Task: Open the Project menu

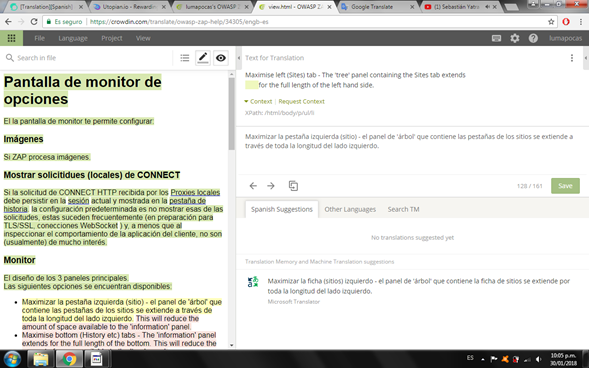Action: point(112,38)
